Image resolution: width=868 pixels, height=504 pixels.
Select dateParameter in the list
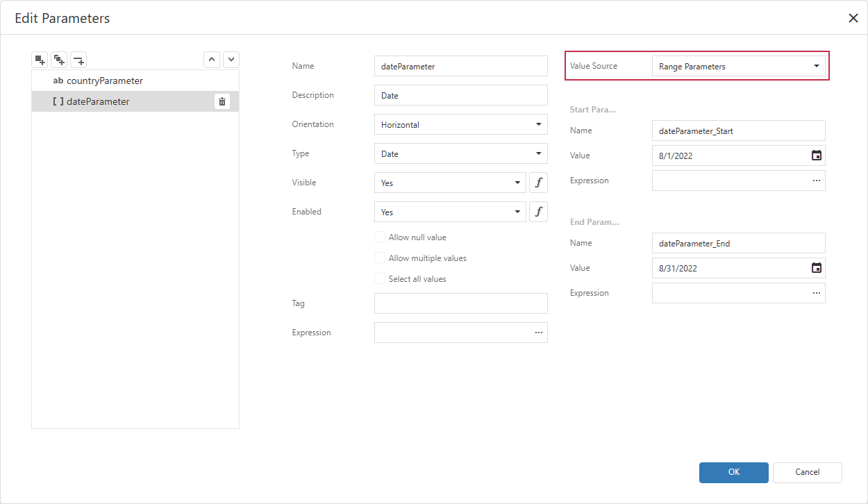coord(135,101)
